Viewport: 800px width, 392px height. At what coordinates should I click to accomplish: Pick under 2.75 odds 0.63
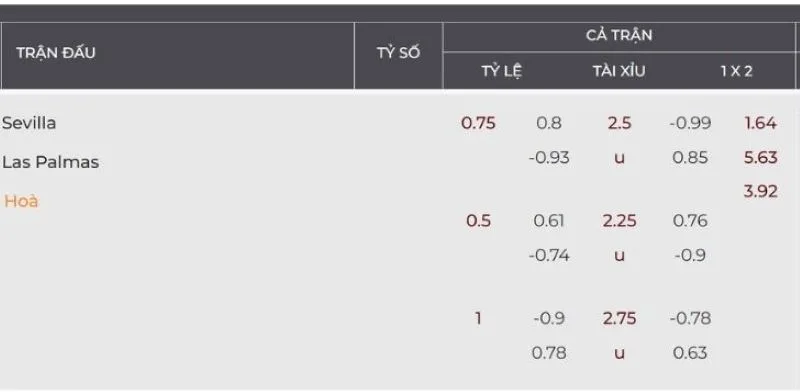coord(690,353)
